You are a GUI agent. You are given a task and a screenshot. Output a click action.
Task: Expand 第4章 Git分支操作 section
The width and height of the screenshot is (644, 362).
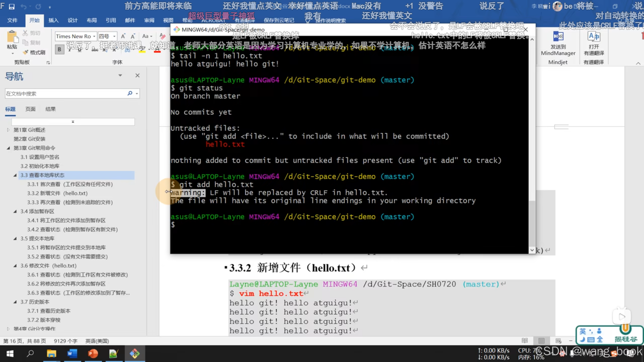coord(8,328)
